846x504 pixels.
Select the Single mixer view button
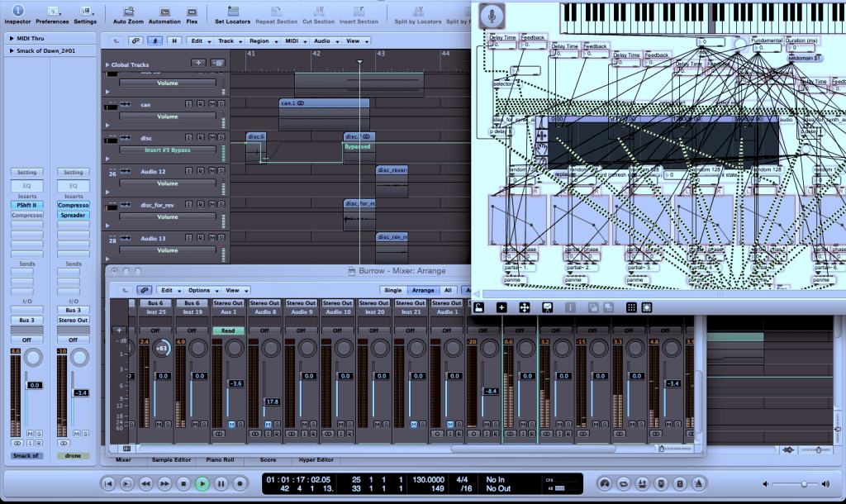[393, 290]
